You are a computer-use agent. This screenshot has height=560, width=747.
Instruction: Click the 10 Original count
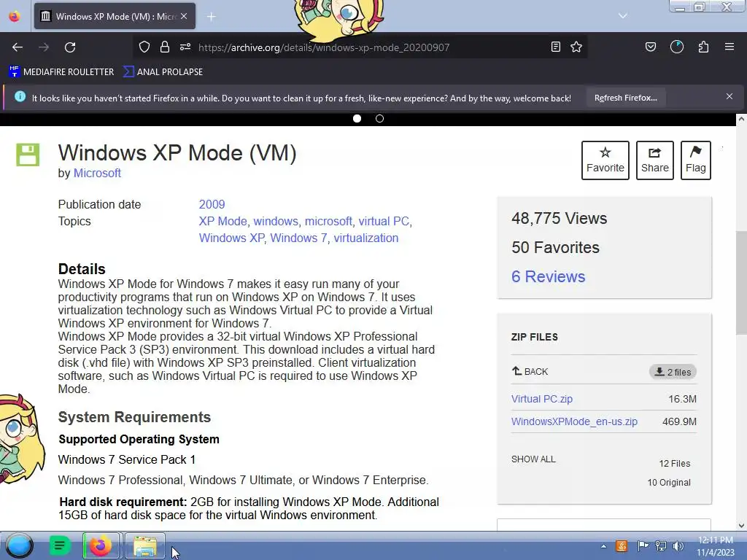[x=669, y=483]
